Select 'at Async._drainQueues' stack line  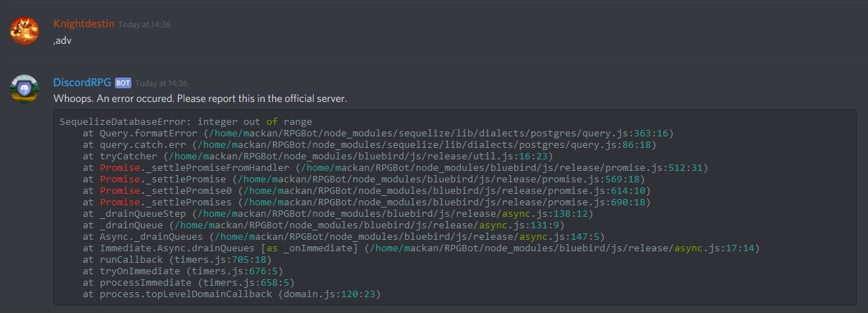[343, 237]
